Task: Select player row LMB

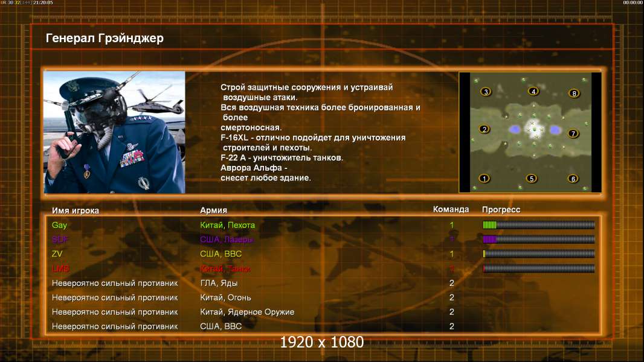Action: [x=323, y=268]
